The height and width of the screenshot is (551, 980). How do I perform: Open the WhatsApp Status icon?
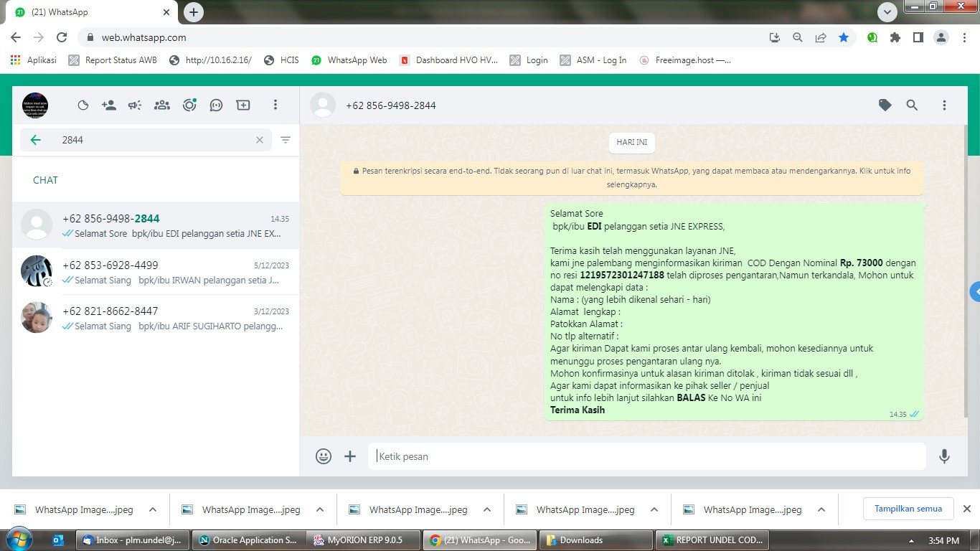(83, 105)
